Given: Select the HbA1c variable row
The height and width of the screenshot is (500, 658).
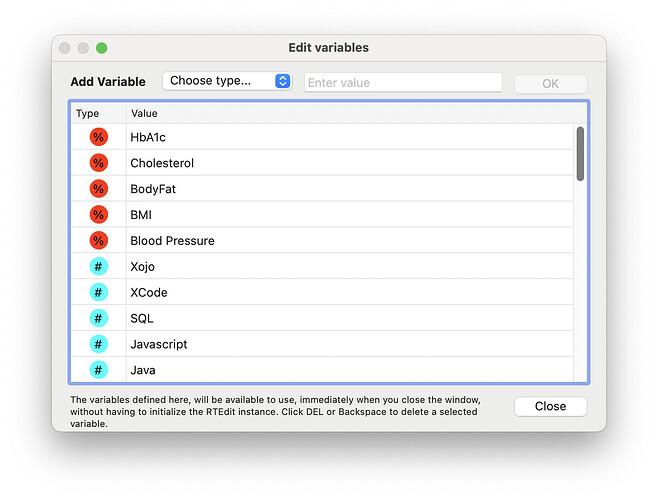Looking at the screenshot, I should pyautogui.click(x=322, y=137).
